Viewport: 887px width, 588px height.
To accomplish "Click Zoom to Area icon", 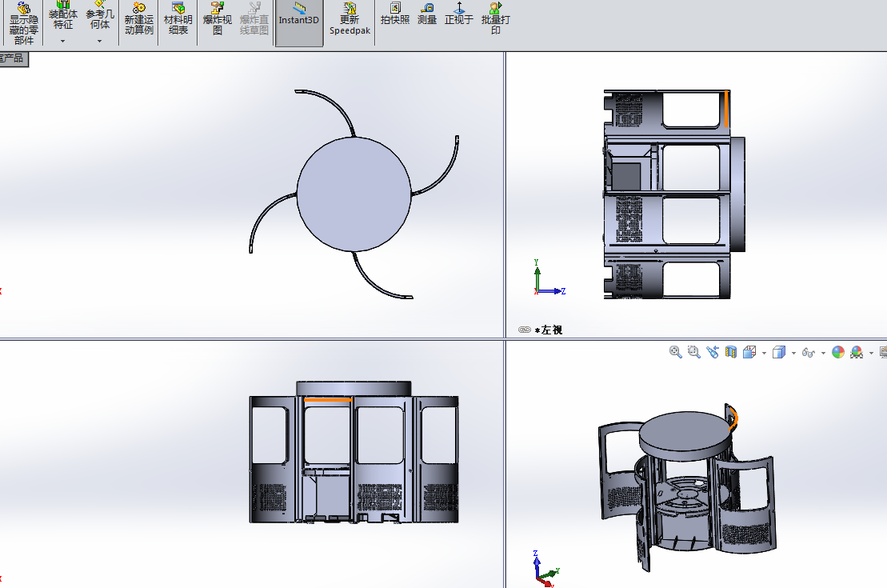I will (693, 352).
